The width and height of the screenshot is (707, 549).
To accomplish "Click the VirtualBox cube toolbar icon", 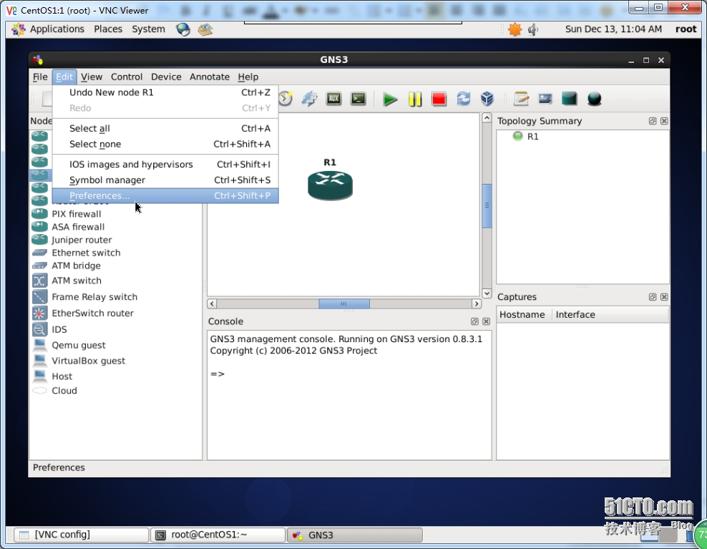I will click(x=487, y=99).
